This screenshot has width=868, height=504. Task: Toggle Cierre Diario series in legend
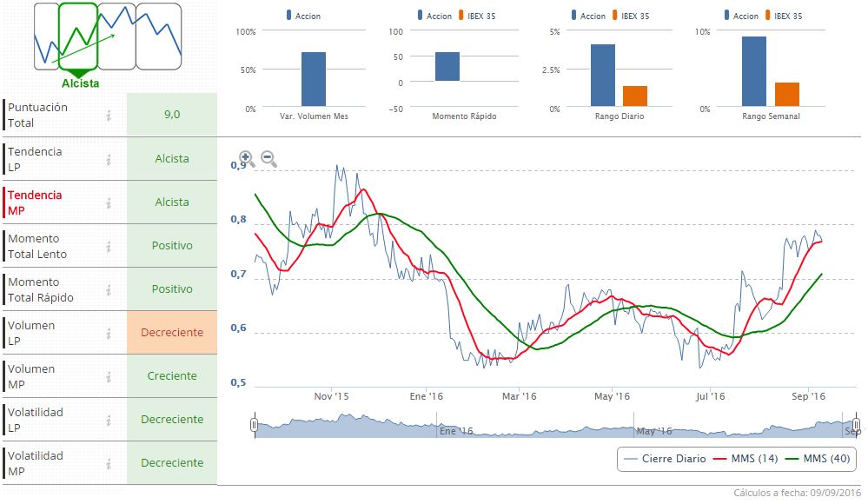coord(661,459)
